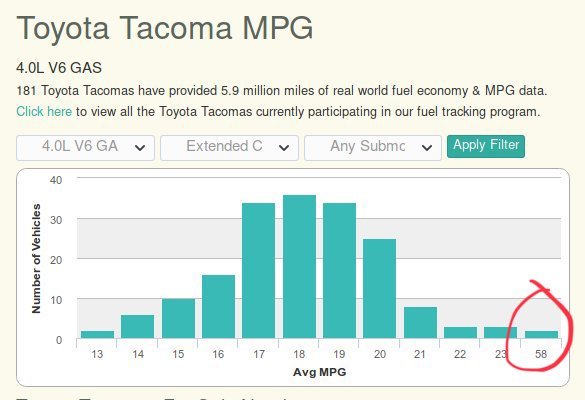Open the Any Submodel dropdown
The width and height of the screenshot is (585, 400).
point(373,148)
